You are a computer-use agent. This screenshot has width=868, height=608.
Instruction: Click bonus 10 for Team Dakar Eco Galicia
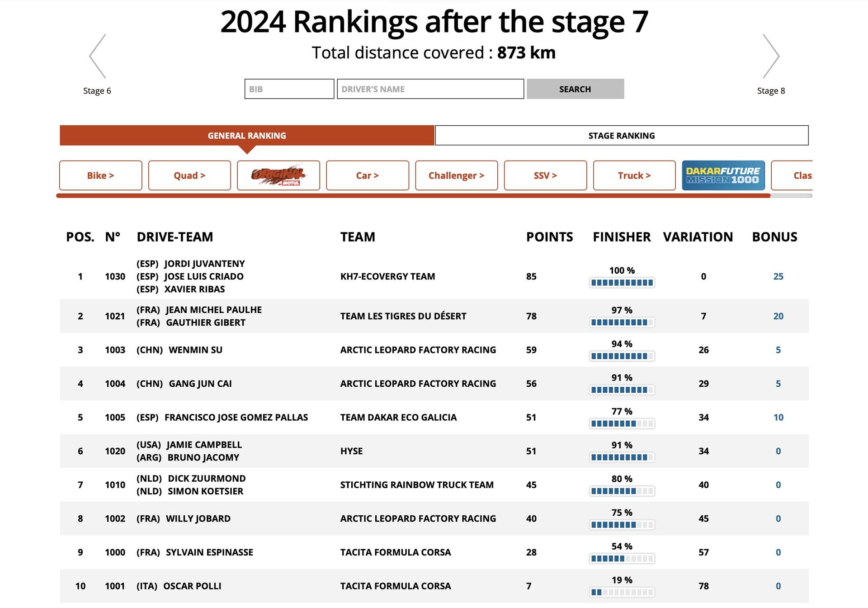click(778, 417)
